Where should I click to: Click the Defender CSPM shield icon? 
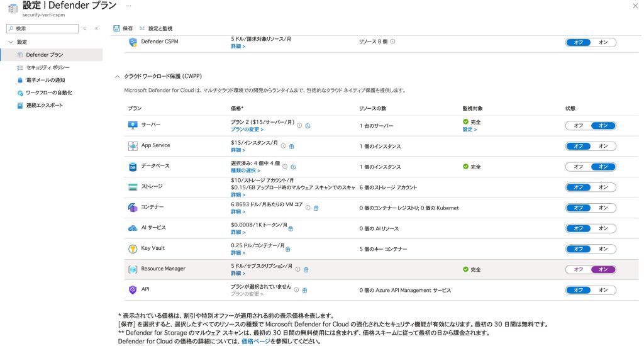click(x=133, y=42)
